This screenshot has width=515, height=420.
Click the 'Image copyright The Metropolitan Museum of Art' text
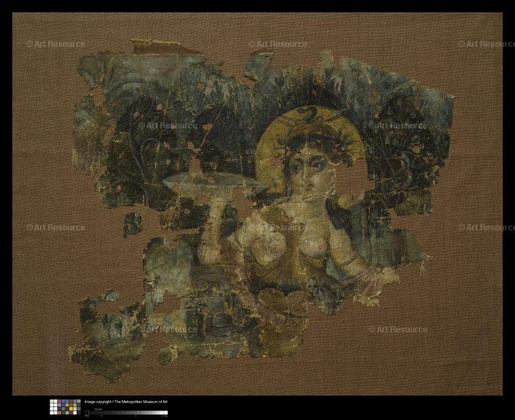[x=126, y=402]
